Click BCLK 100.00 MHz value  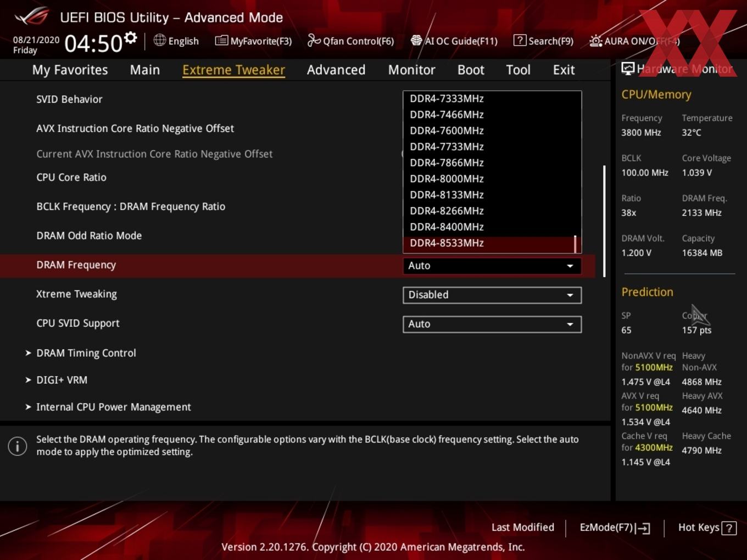[x=645, y=172]
